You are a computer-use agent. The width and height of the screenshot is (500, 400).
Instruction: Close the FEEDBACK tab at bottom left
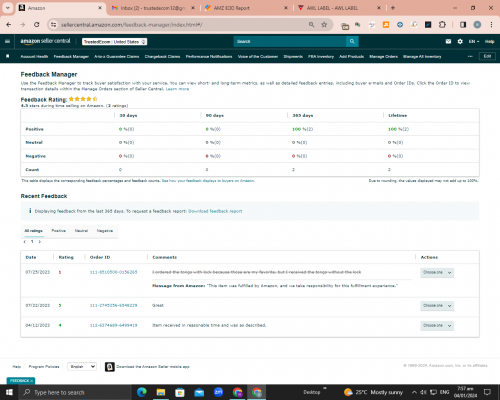[x=32, y=381]
